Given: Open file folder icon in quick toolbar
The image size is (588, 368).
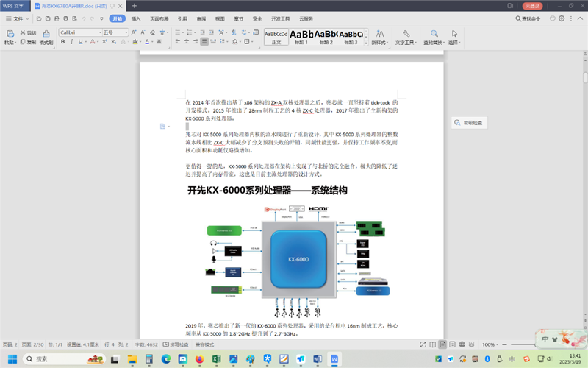Looking at the screenshot, I should (39, 18).
